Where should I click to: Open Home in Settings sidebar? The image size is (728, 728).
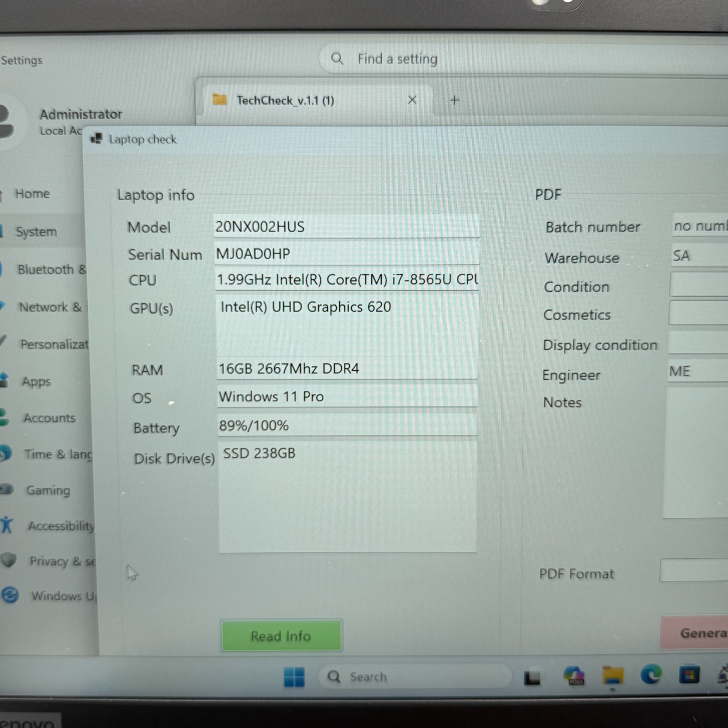click(33, 194)
